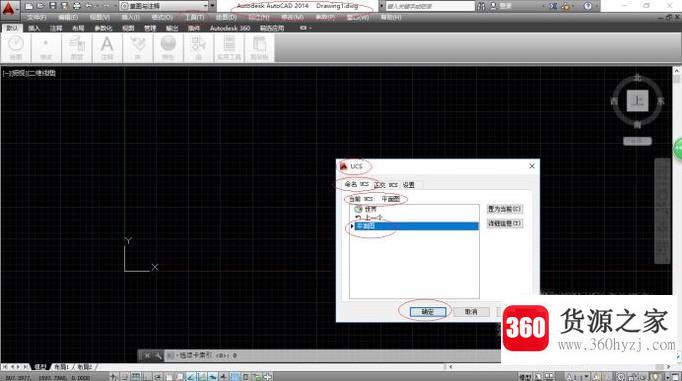The height and width of the screenshot is (381, 682).
Task: Open the 格式(O) menu
Action: click(162, 17)
